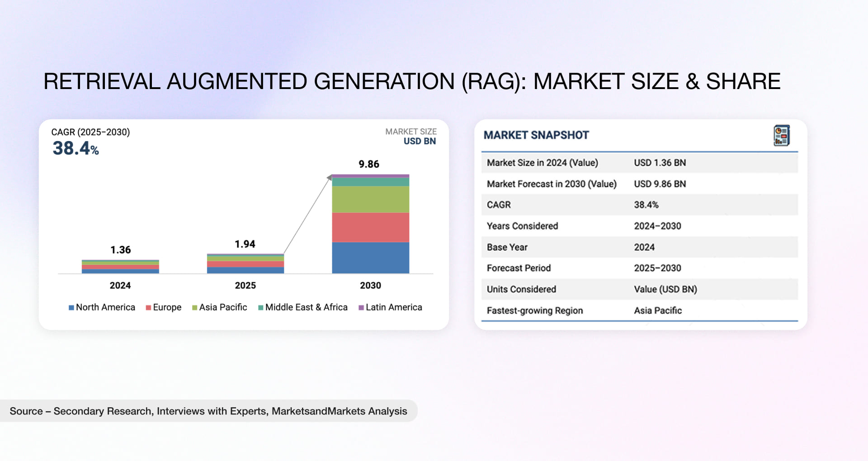The image size is (868, 461).
Task: Toggle the Latin America series visibility
Action: [x=392, y=307]
